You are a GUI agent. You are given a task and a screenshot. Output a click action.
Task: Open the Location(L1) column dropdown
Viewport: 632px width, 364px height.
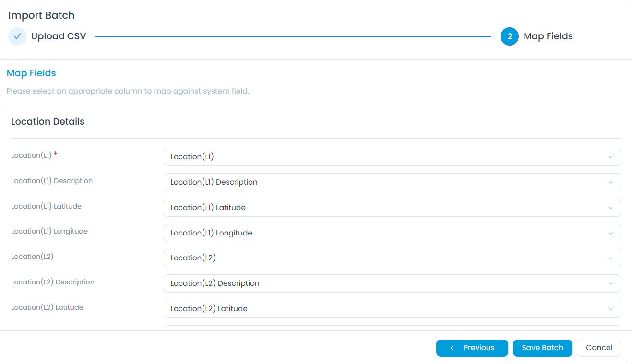(x=393, y=157)
